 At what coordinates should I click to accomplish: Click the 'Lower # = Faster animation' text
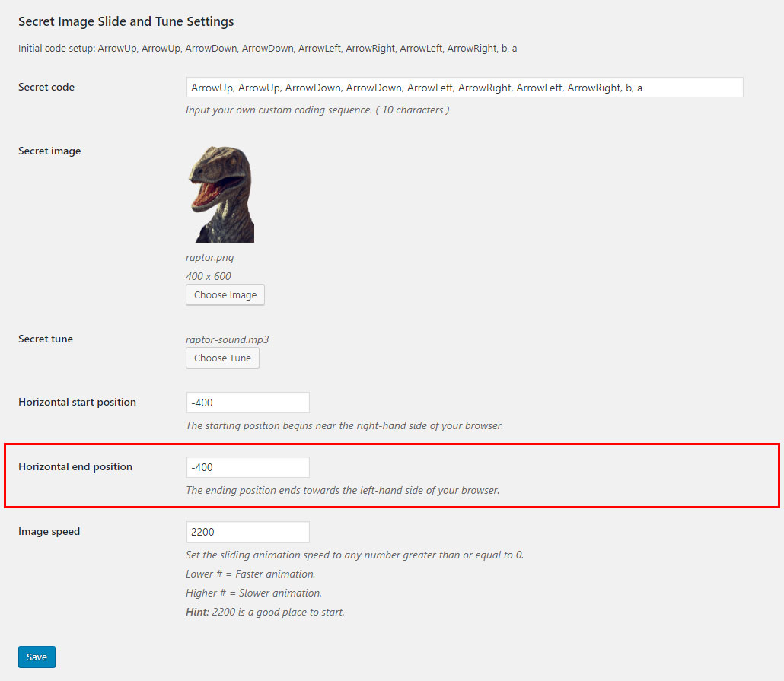pyautogui.click(x=250, y=574)
